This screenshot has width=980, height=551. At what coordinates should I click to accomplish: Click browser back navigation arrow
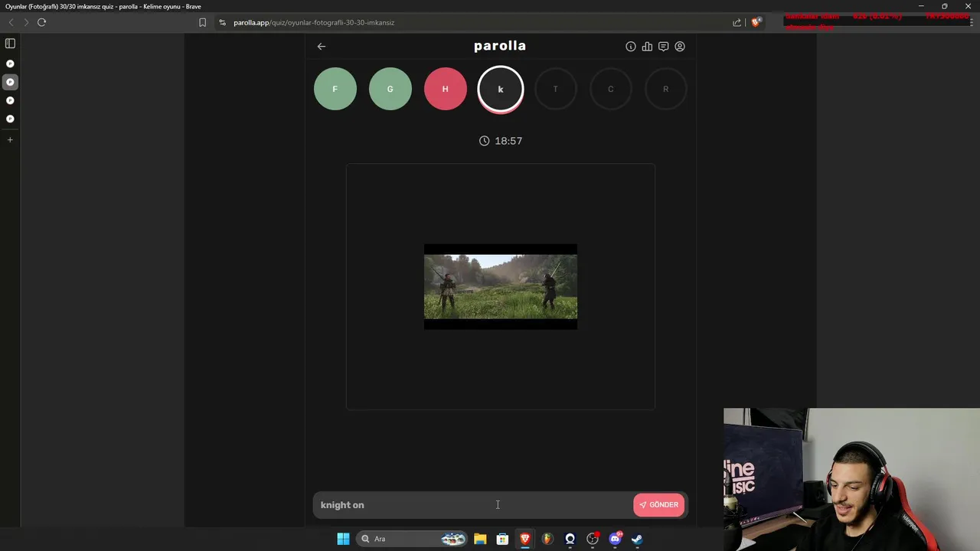(11, 22)
